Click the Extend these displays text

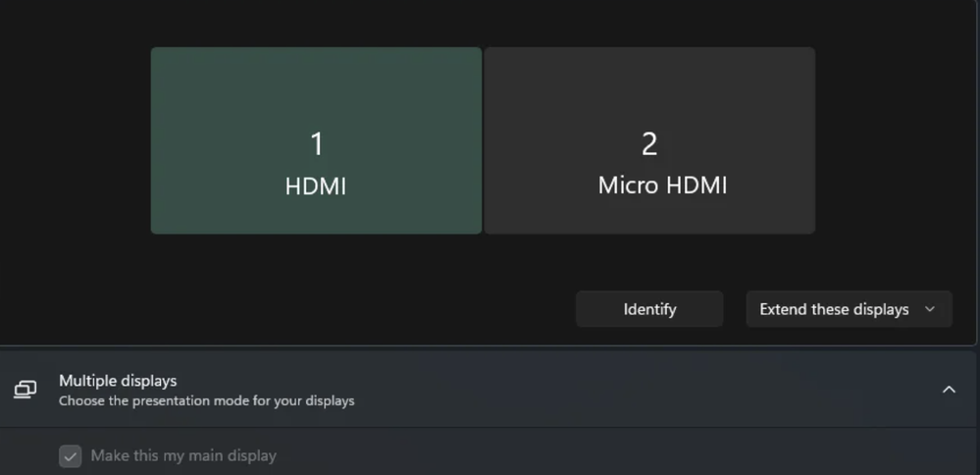point(834,309)
